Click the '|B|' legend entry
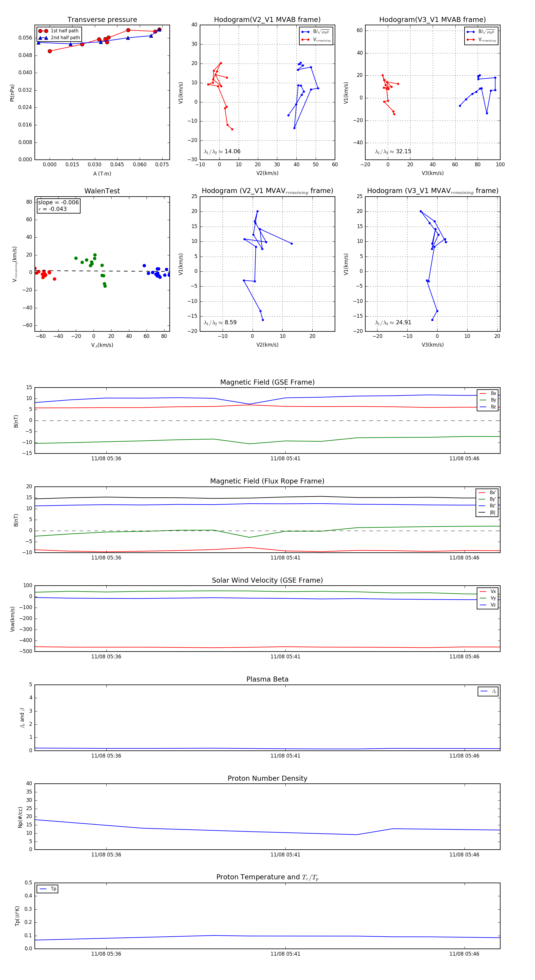This screenshot has width=535, height=980. [x=487, y=513]
